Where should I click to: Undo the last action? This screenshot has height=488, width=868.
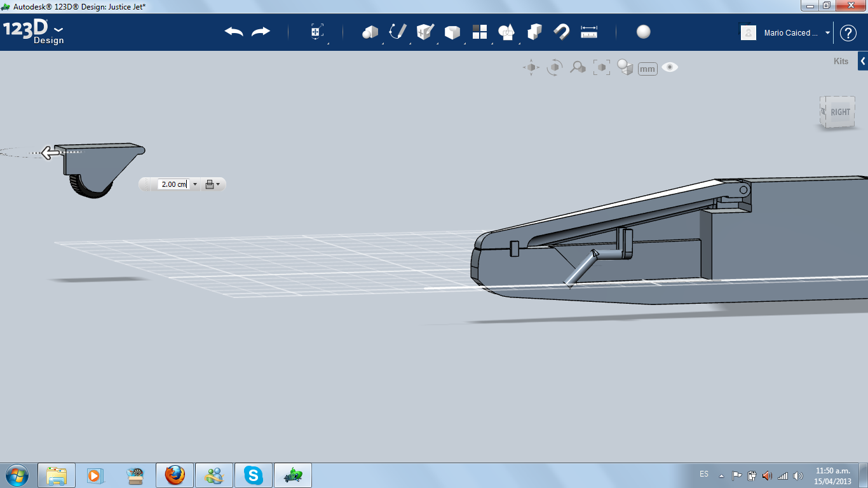pyautogui.click(x=234, y=32)
